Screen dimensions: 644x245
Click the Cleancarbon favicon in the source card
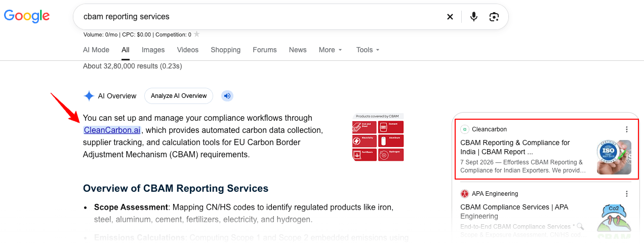click(x=465, y=129)
